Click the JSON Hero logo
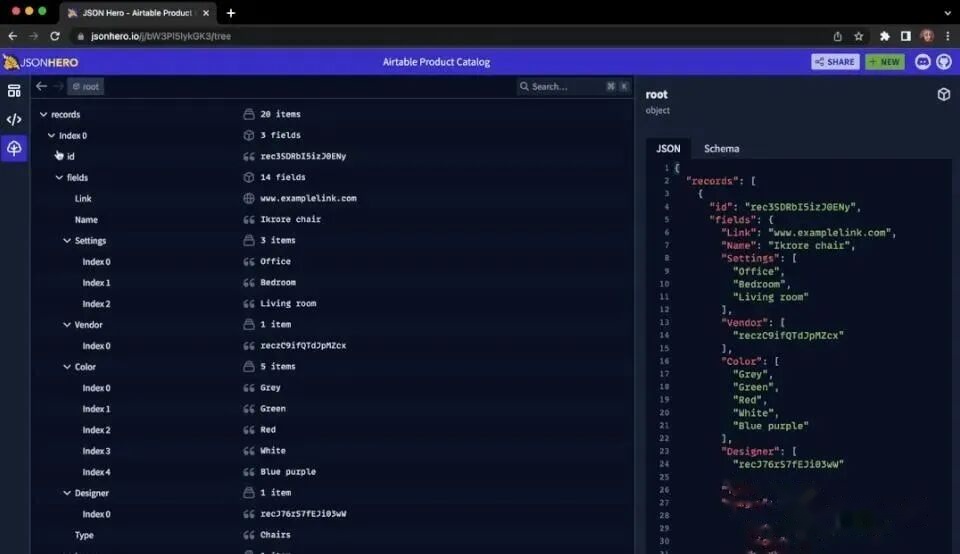960x554 pixels. click(41, 62)
